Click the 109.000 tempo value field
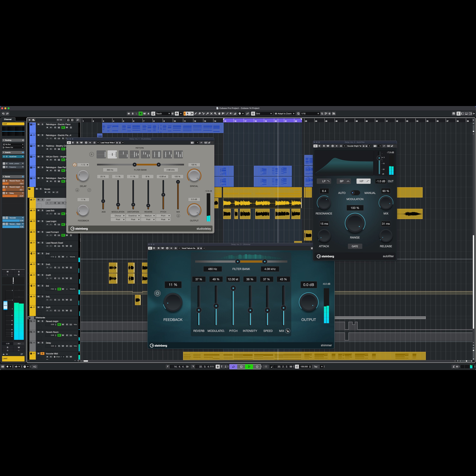Image resolution: width=476 pixels, height=476 pixels. (x=304, y=367)
